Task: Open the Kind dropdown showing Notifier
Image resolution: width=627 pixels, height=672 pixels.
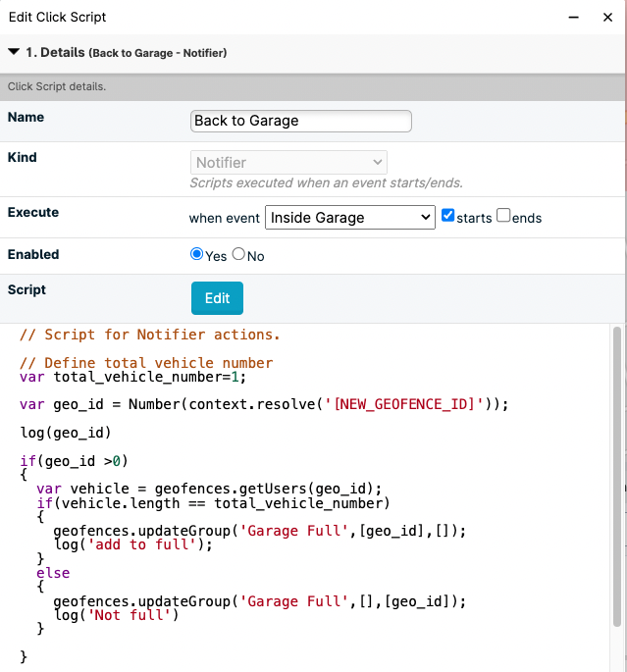Action: [x=288, y=163]
